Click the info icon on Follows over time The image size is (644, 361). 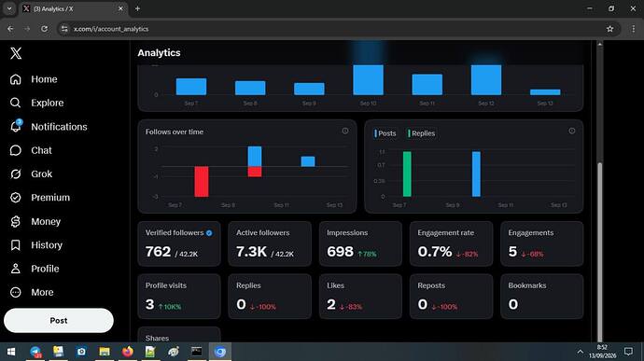(x=345, y=131)
